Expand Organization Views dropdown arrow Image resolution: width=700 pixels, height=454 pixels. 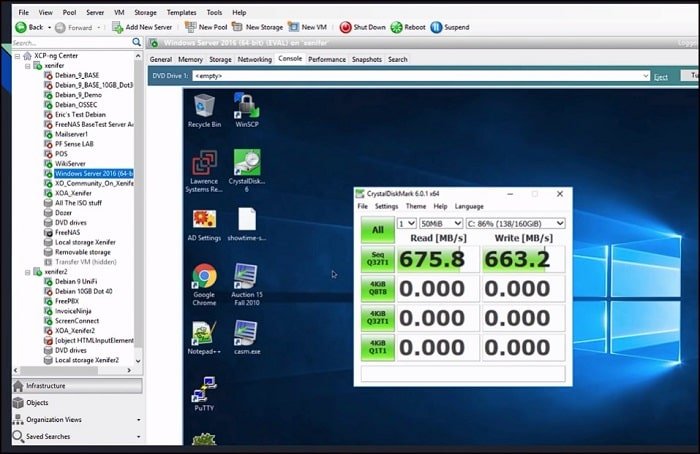138,420
